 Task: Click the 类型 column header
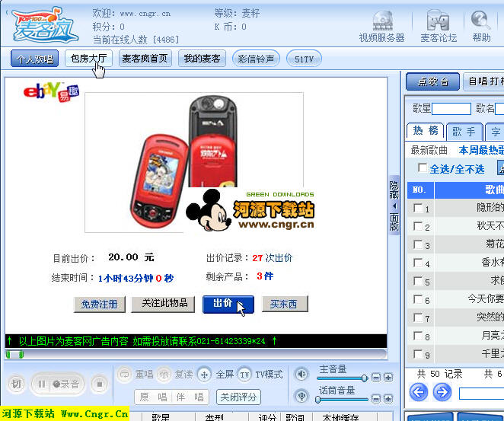215,417
